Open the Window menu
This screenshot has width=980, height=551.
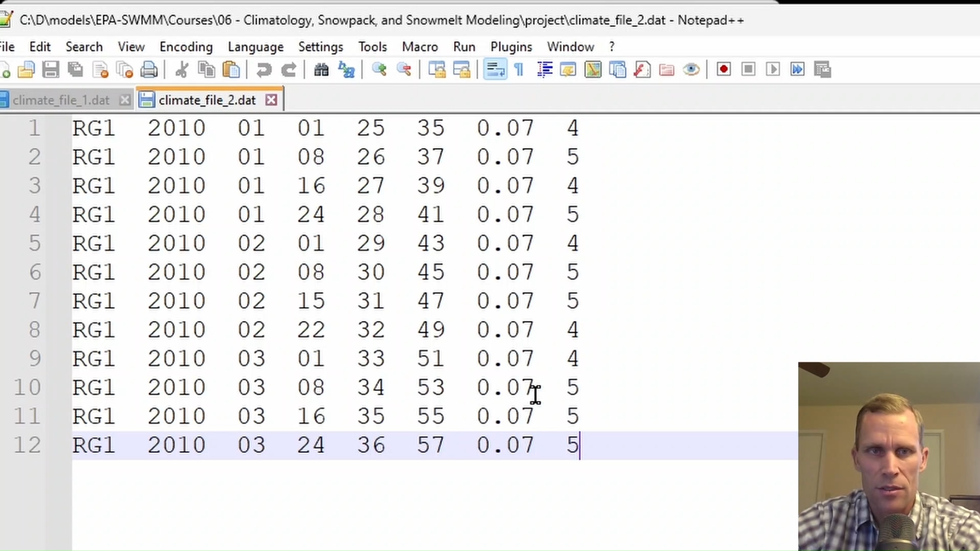tap(570, 47)
